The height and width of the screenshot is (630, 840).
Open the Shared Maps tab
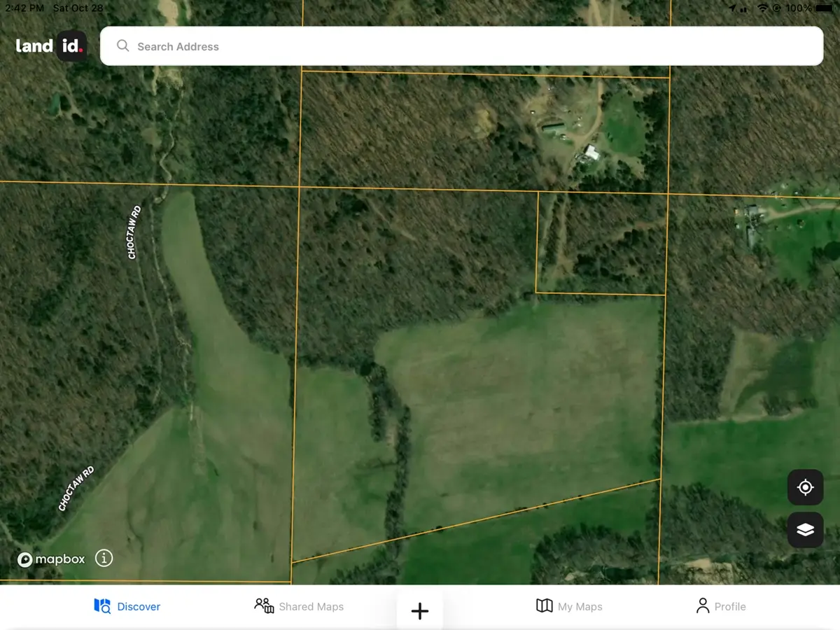[299, 606]
